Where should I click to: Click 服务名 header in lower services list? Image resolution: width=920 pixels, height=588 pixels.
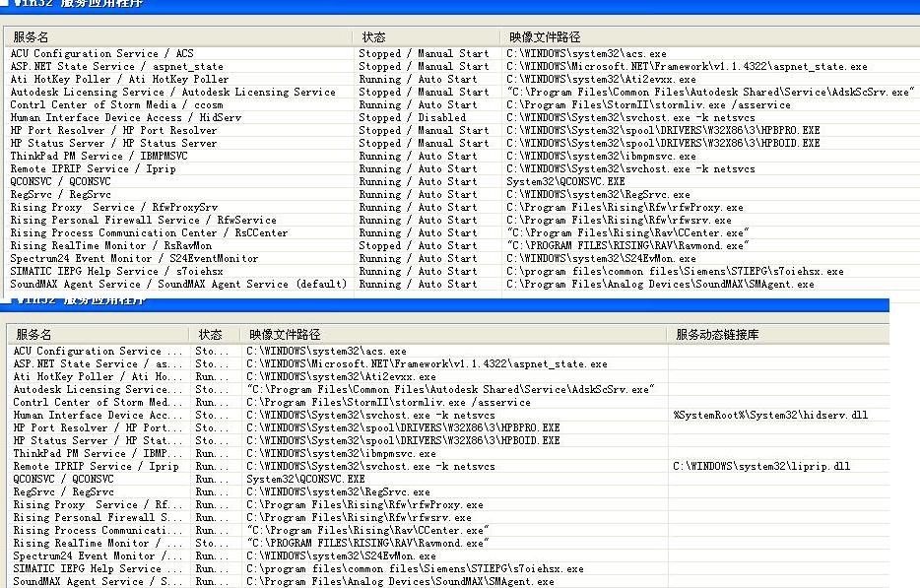coord(98,335)
